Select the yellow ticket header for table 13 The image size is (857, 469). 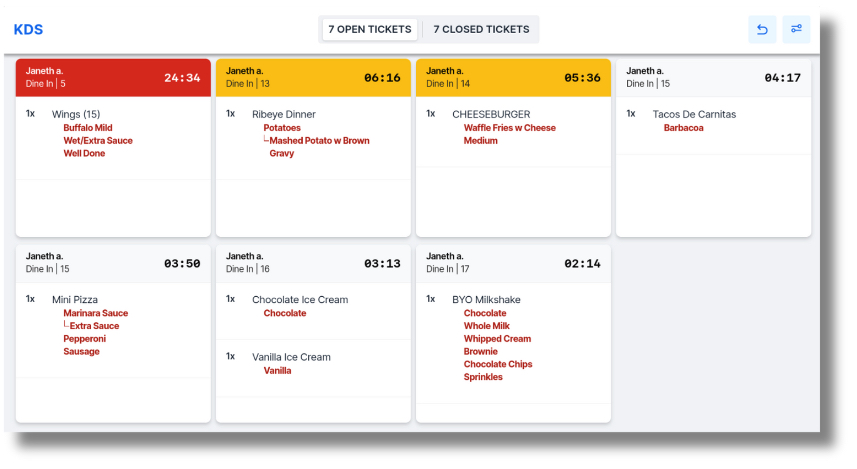point(313,78)
